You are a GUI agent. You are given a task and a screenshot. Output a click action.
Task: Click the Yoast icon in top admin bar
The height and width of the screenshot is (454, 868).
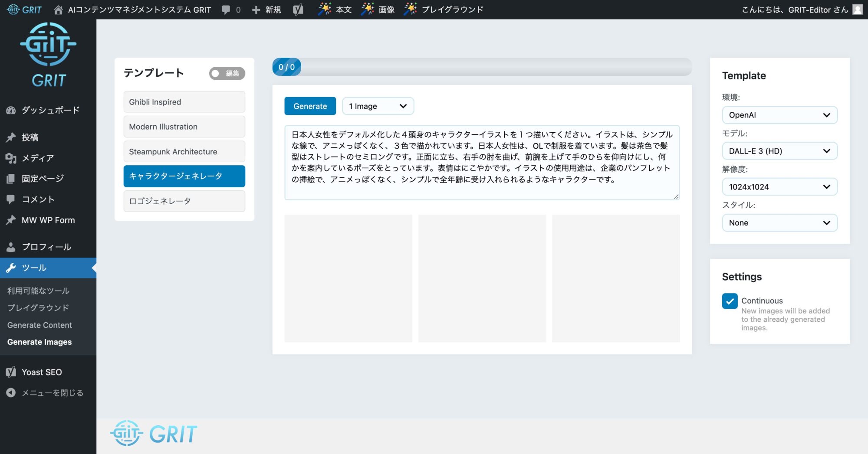[x=298, y=10]
